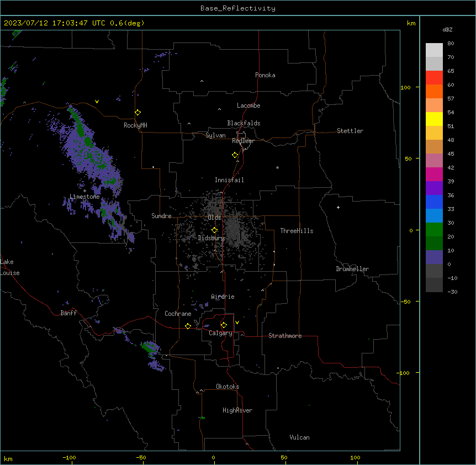
Task: Click the white asterisk marker east of Innisfail
Action: pyautogui.click(x=277, y=167)
